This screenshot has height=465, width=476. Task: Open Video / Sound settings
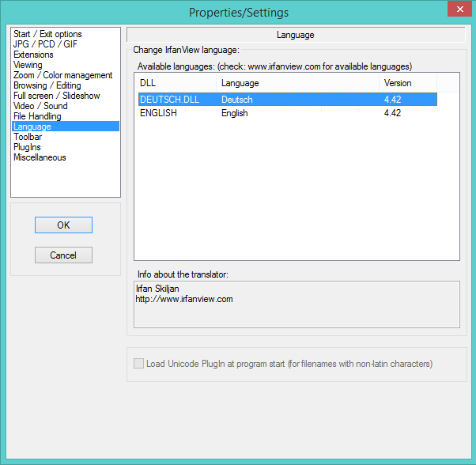(x=40, y=106)
